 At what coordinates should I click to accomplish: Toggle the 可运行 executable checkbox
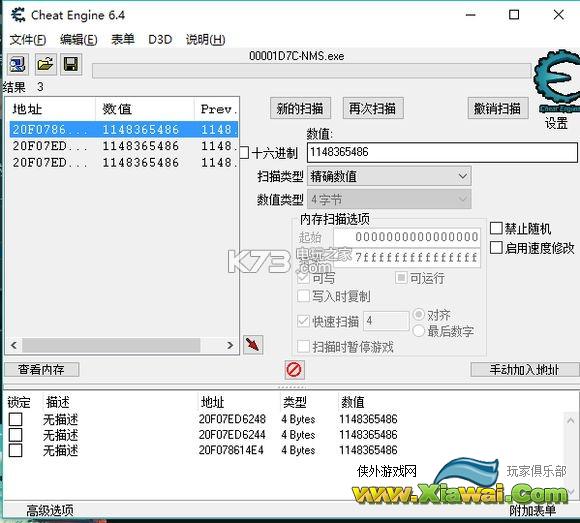coord(401,277)
